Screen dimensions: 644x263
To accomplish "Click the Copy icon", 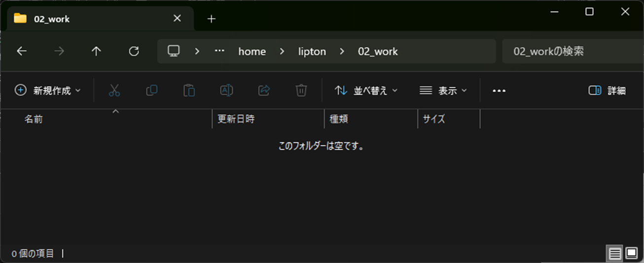I will (152, 90).
